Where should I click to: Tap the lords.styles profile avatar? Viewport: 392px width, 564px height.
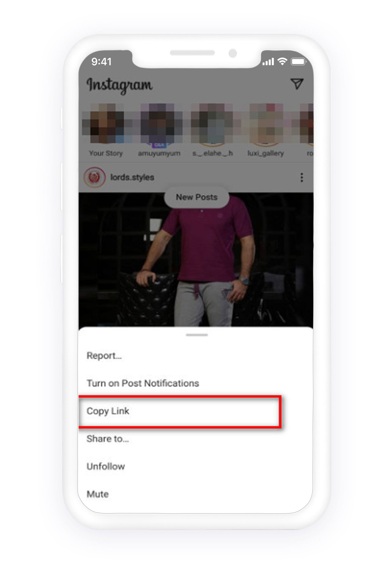(x=94, y=177)
